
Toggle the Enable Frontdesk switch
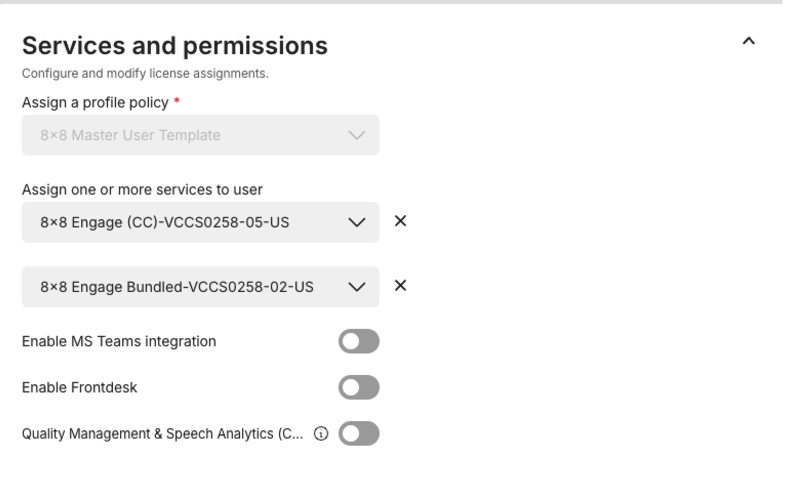point(358,387)
